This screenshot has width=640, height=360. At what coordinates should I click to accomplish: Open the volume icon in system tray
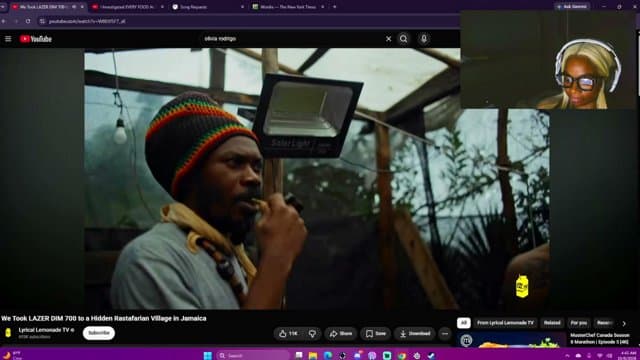[609, 356]
